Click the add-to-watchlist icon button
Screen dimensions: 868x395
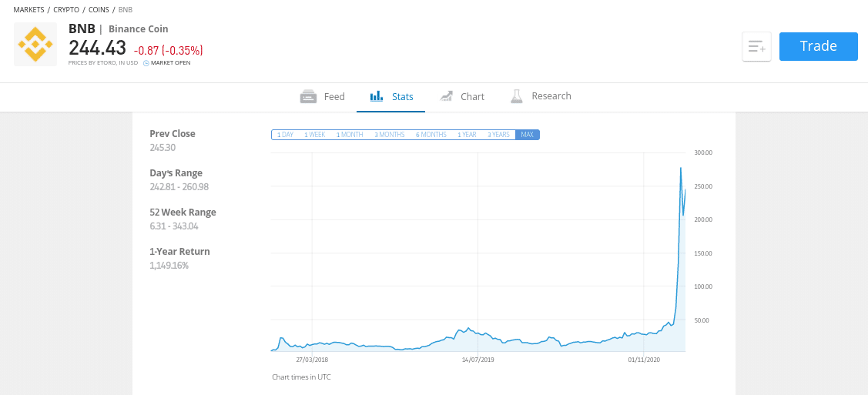[x=757, y=46]
